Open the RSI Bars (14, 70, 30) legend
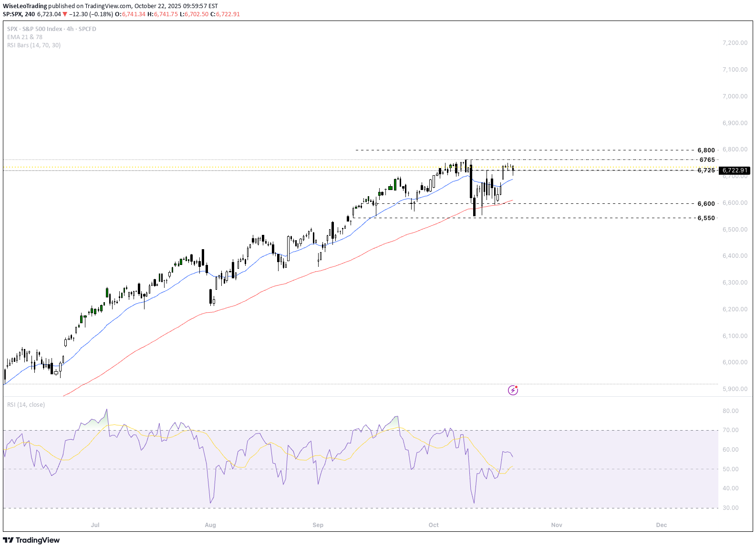This screenshot has height=549, width=756. (x=34, y=45)
